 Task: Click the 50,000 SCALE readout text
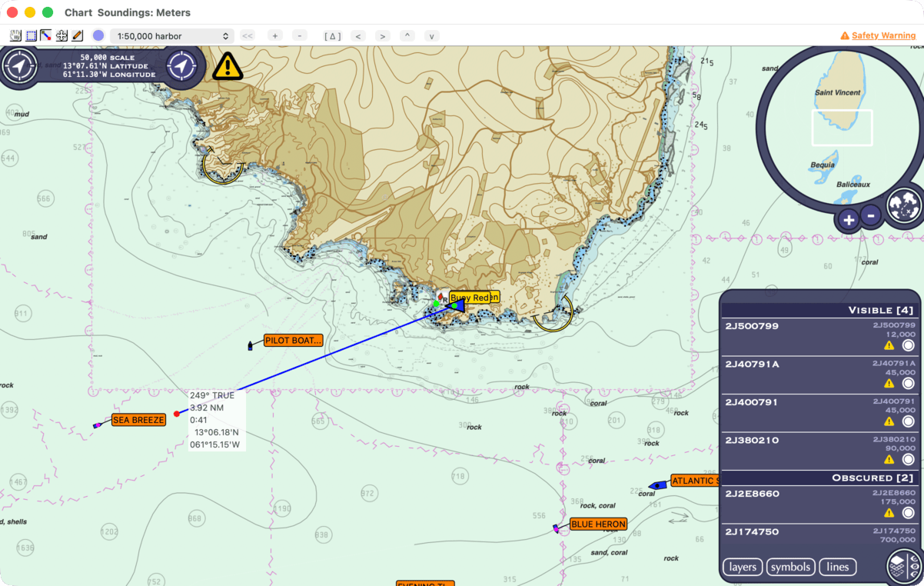click(108, 58)
